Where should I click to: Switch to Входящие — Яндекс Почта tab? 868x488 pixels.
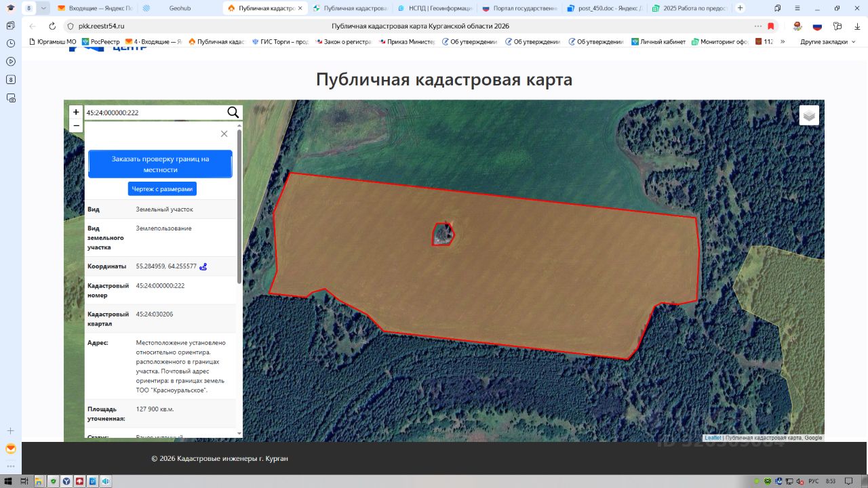[x=94, y=8]
